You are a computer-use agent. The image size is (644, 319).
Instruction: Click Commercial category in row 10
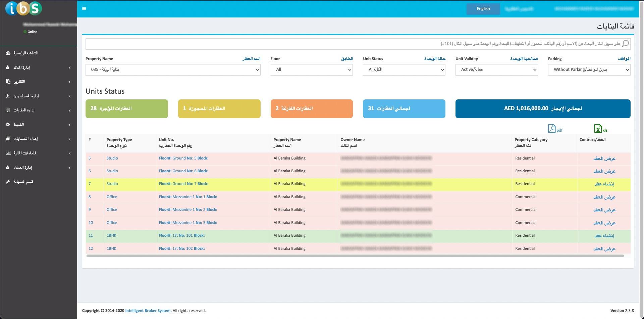click(x=526, y=223)
